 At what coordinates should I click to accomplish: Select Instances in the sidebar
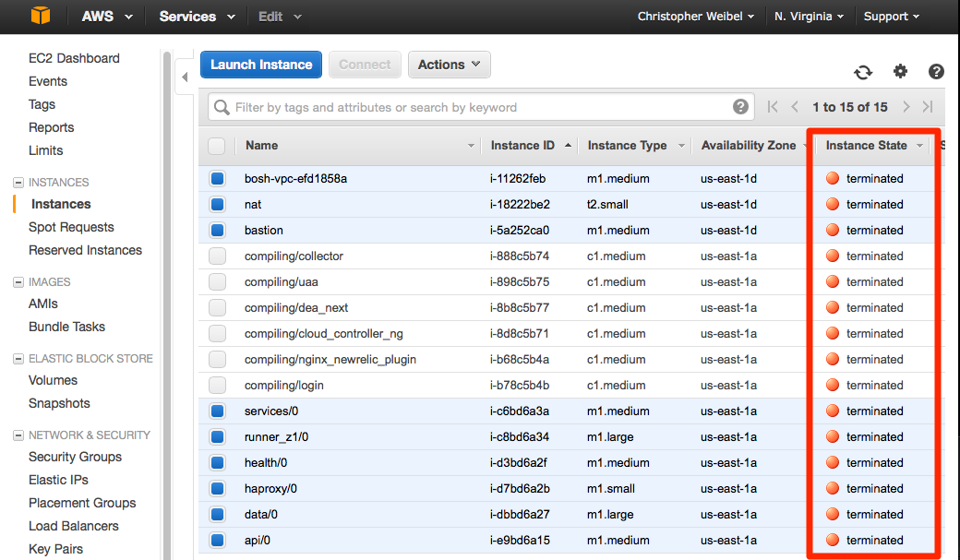61,204
